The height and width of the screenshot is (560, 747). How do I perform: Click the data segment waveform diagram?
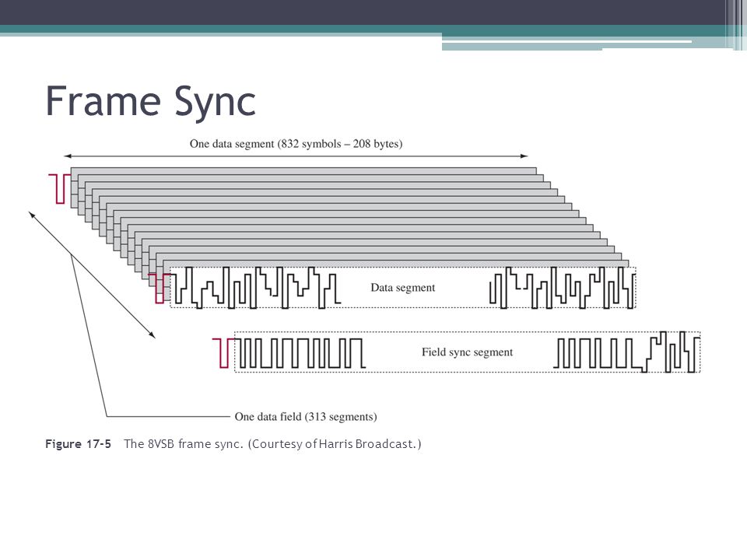[x=402, y=288]
